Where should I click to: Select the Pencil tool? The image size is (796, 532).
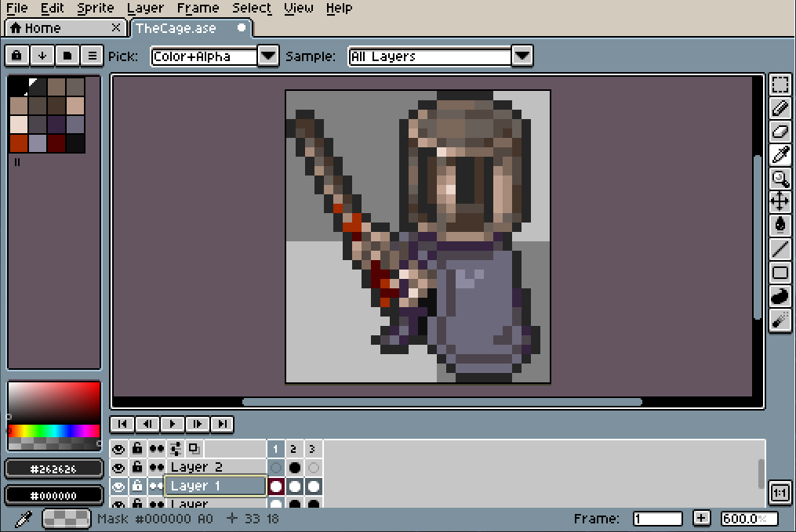click(780, 108)
